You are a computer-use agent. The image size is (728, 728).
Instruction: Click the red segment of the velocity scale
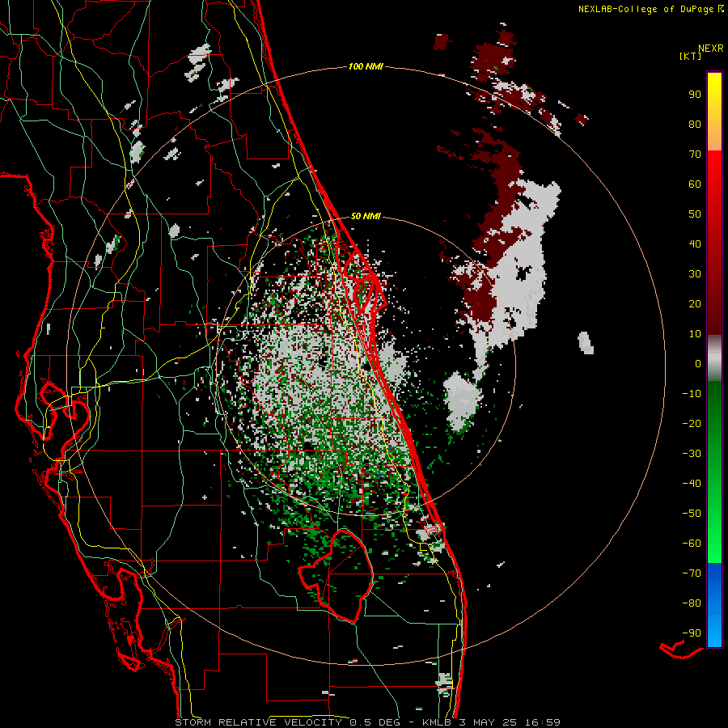click(x=714, y=243)
